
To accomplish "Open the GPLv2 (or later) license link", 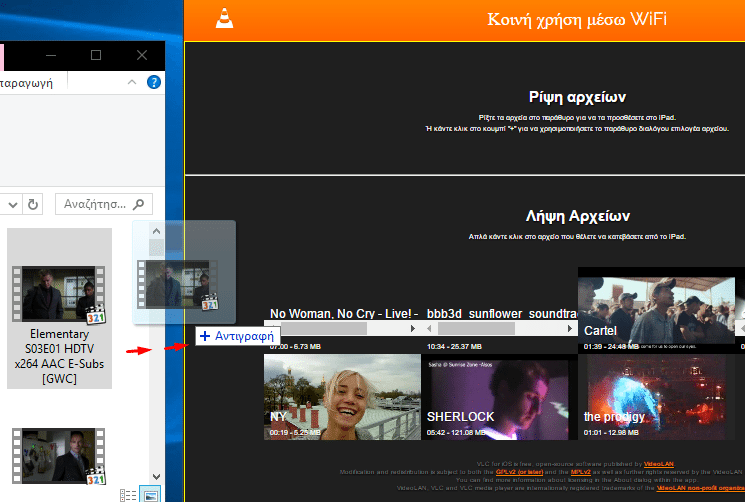I will (x=519, y=472).
